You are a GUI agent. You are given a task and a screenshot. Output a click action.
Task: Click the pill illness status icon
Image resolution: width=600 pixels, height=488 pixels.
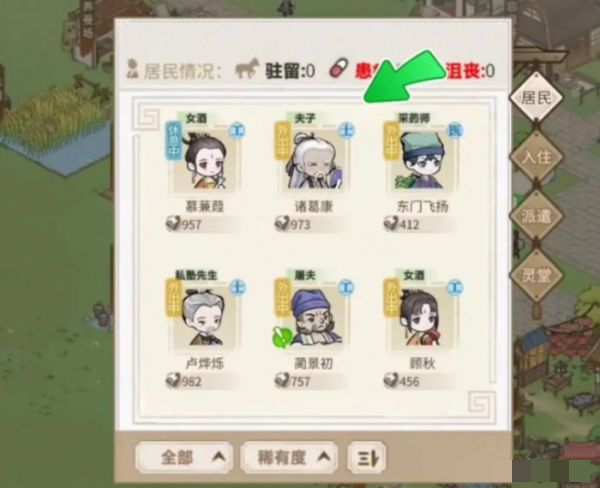[x=339, y=69]
